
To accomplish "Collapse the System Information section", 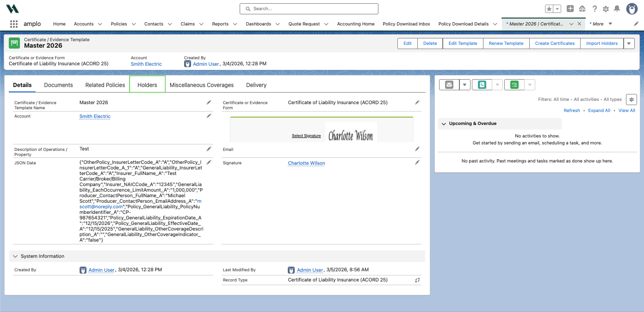I will click(x=15, y=256).
